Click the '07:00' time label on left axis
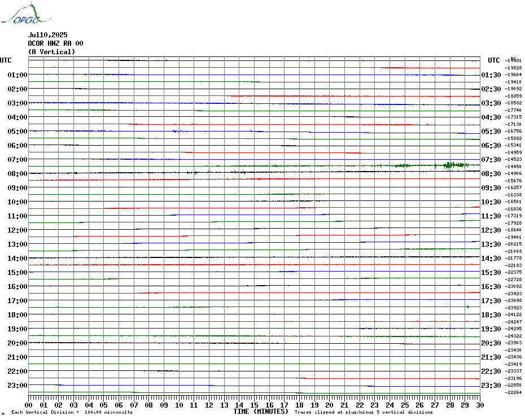 pyautogui.click(x=17, y=159)
